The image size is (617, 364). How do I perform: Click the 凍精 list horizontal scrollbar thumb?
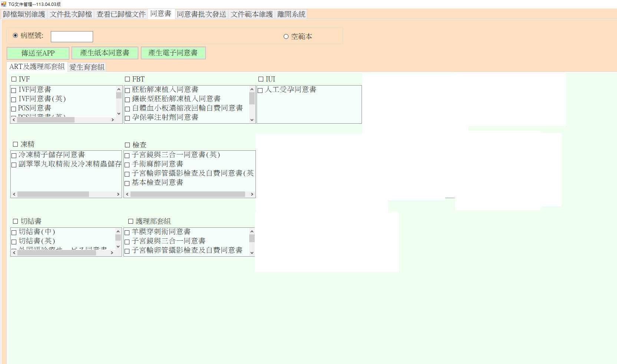click(x=53, y=194)
